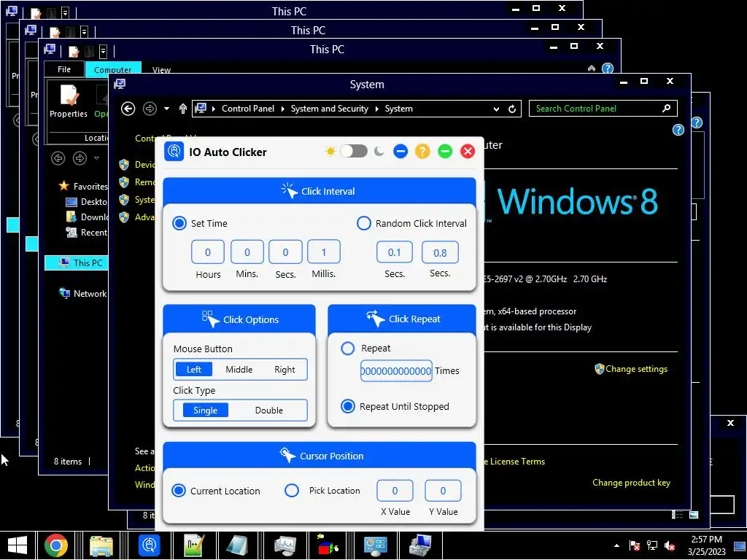This screenshot has height=560, width=747.
Task: Click System and Security breadcrumb
Action: tap(329, 109)
